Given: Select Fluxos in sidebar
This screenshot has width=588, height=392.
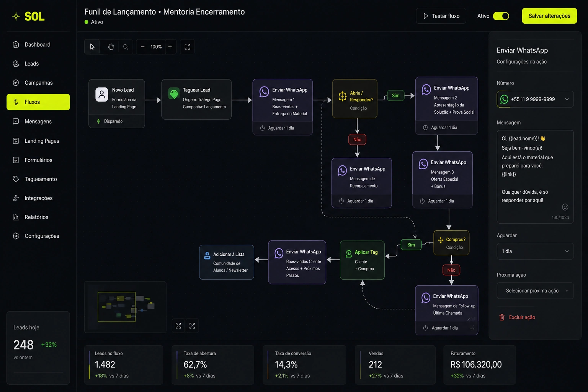Looking at the screenshot, I should 38,102.
